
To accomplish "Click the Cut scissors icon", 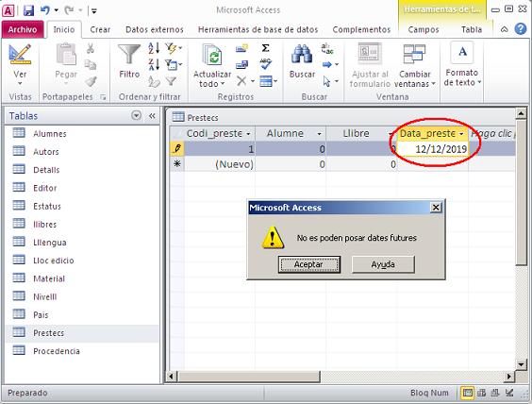I will 91,48.
